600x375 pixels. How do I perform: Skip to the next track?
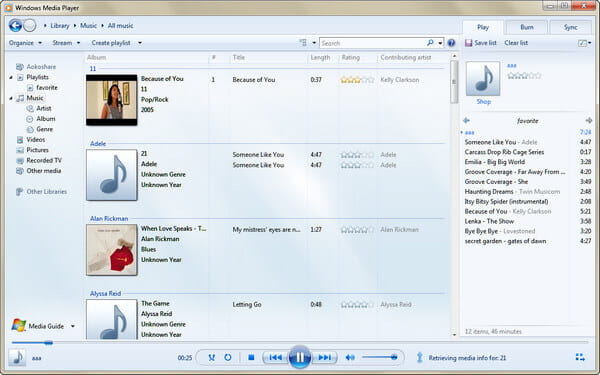[324, 357]
